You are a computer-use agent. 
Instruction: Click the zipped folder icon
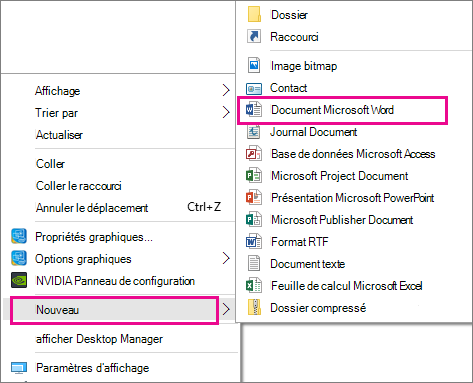pyautogui.click(x=254, y=307)
